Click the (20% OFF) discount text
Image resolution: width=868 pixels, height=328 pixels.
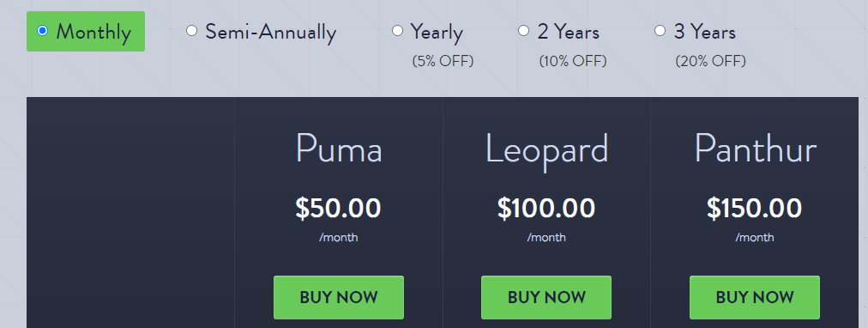711,61
